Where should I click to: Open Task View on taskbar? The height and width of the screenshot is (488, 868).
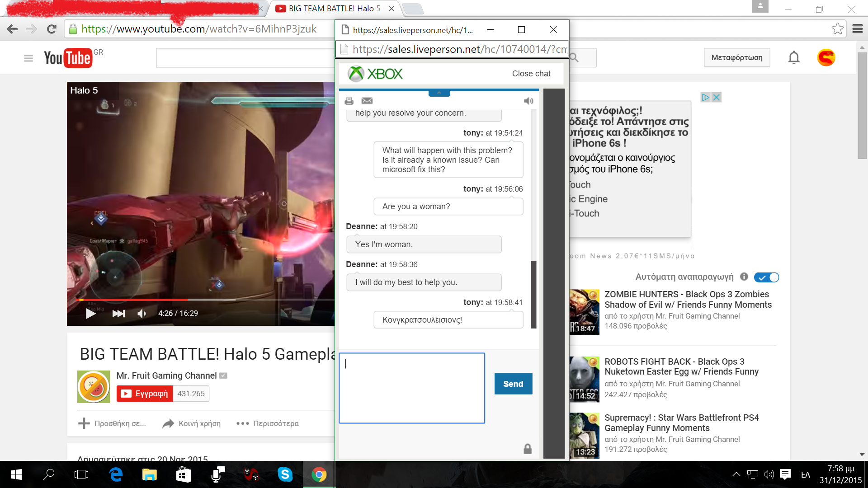tap(81, 474)
